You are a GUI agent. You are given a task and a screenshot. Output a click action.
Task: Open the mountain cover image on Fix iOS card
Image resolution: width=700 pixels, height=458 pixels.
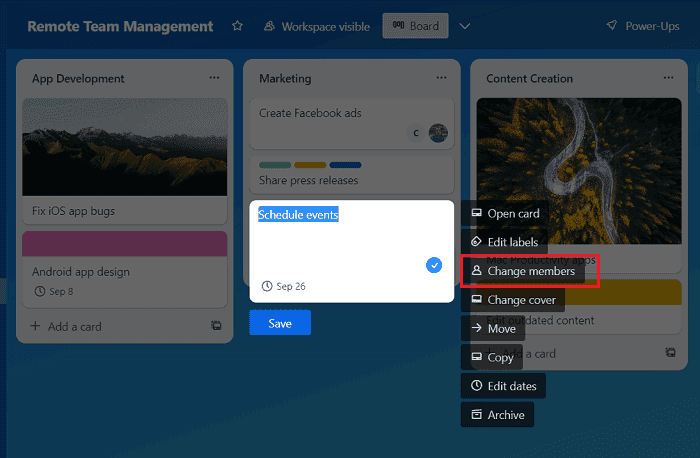pos(125,147)
